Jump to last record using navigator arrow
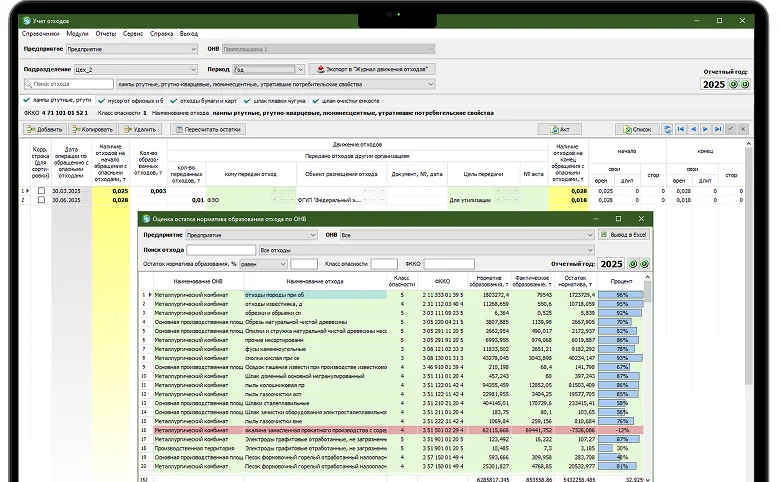The height and width of the screenshot is (482, 780). pos(718,129)
